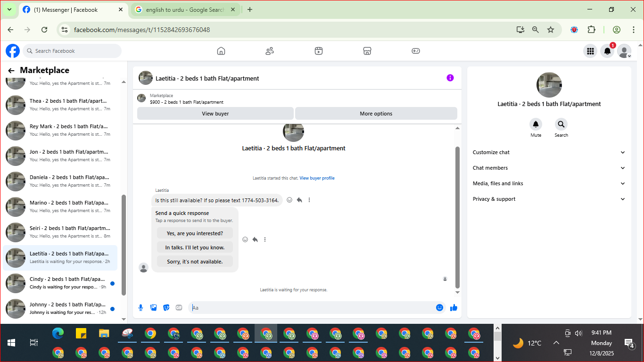Click the chat messages scrollbar

[x=457, y=217]
